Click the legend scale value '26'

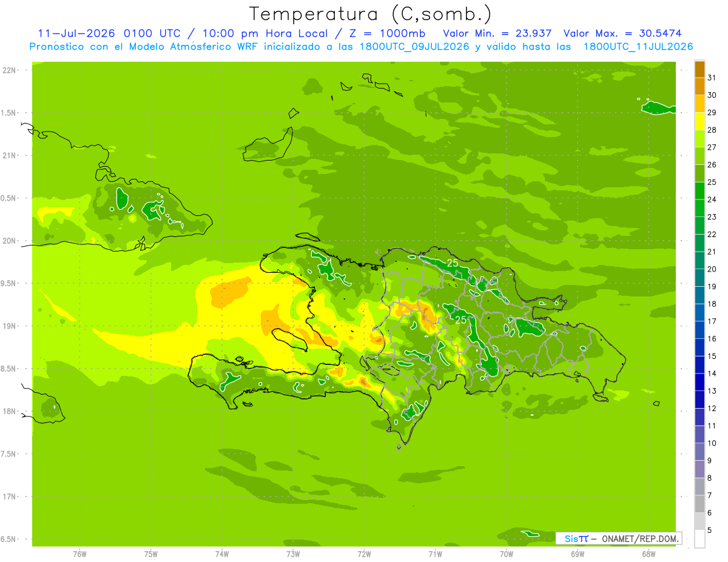(712, 164)
